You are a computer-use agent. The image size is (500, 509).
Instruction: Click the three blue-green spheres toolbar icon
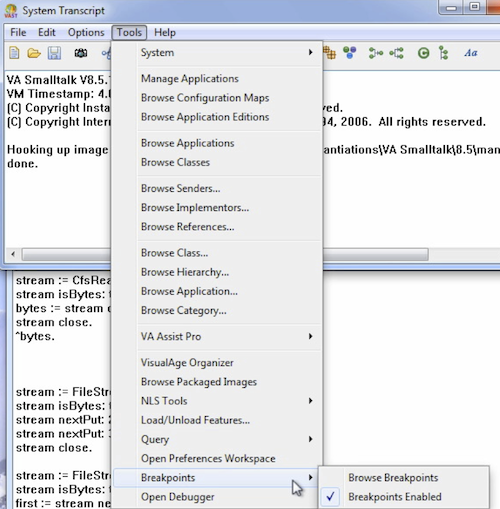(350, 53)
